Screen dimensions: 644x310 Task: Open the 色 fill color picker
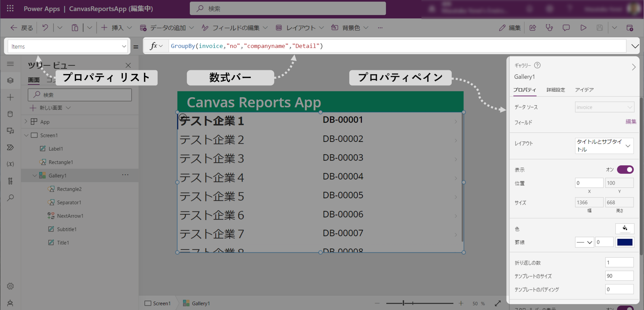coord(625,229)
